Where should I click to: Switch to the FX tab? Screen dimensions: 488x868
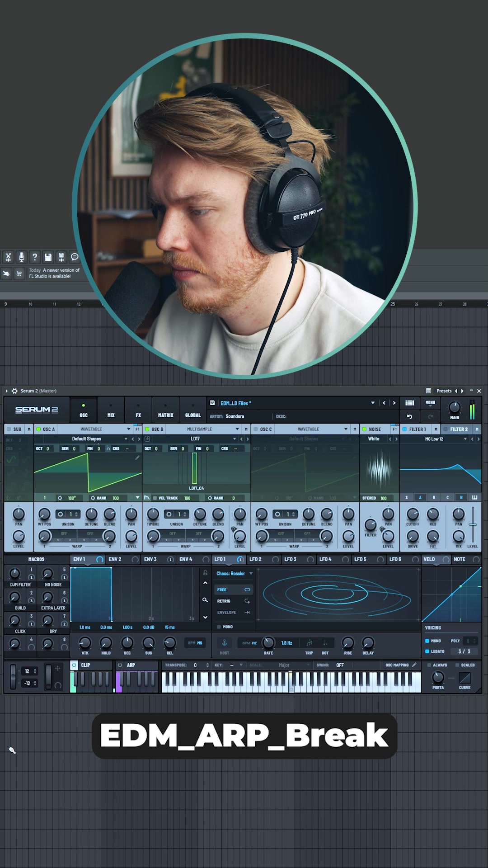(x=138, y=410)
